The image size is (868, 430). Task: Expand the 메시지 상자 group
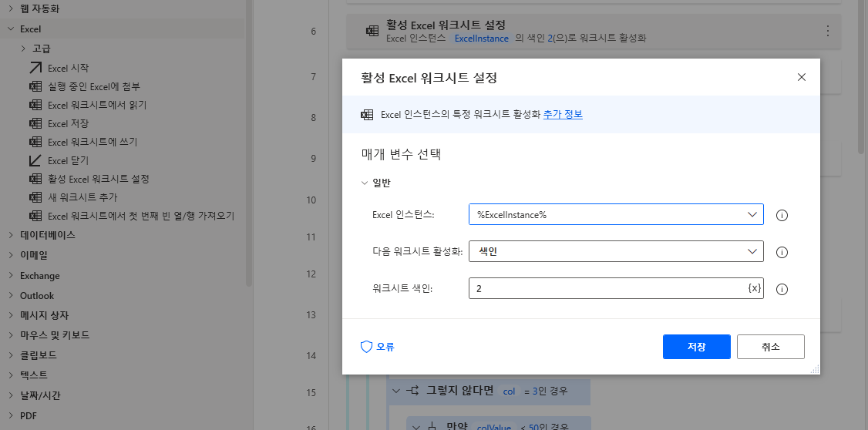(11, 315)
